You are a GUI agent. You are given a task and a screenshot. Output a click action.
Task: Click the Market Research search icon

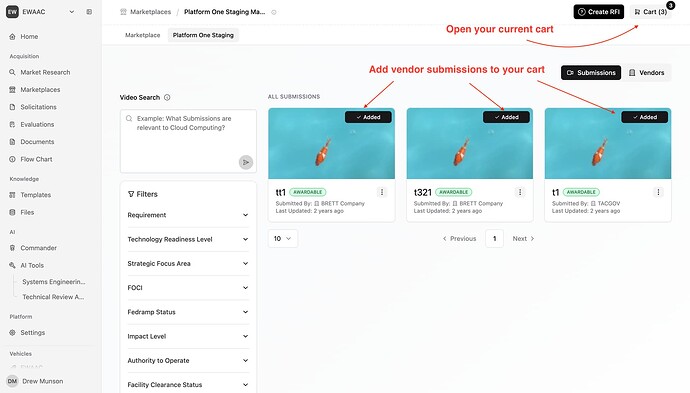coord(12,72)
